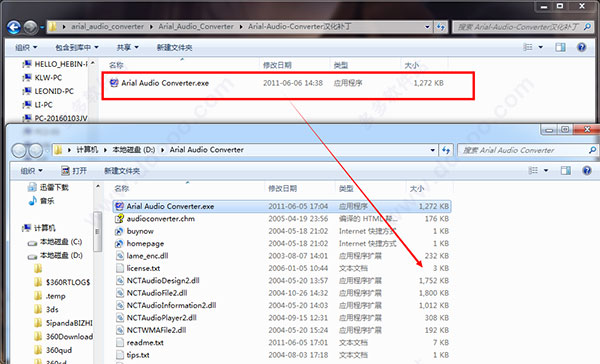Open the help icon in the rear window toolbar
The height and width of the screenshot is (364, 600).
tap(582, 47)
